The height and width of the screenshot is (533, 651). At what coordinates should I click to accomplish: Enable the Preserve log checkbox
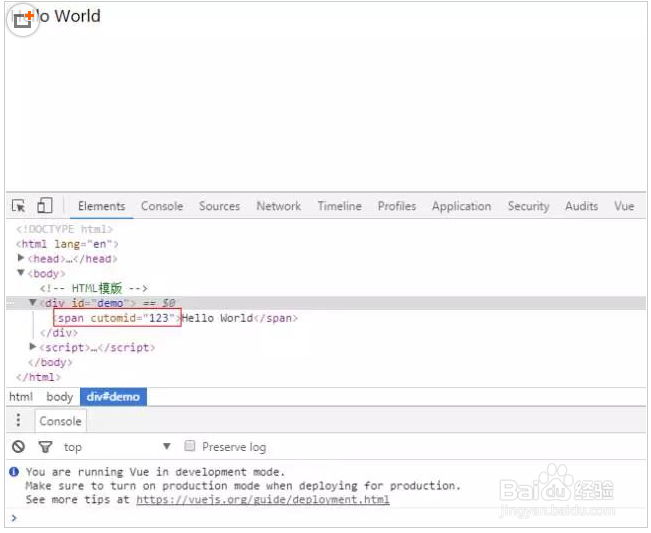point(189,446)
